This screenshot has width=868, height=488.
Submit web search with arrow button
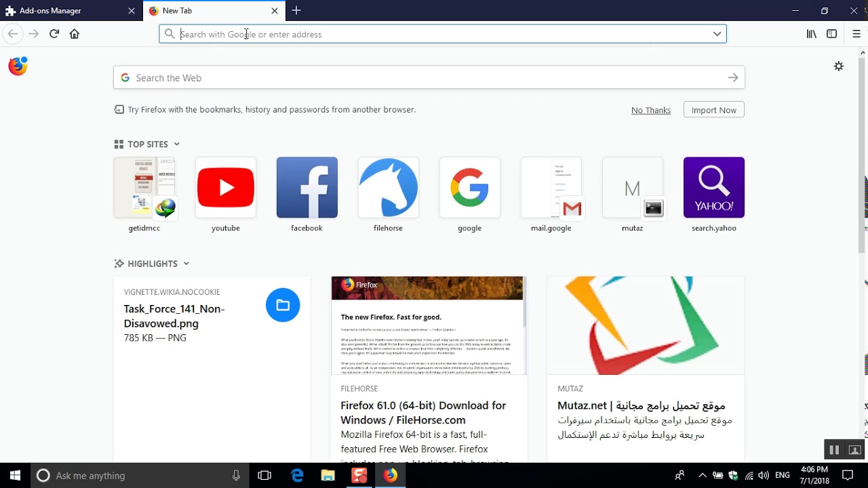coord(733,78)
